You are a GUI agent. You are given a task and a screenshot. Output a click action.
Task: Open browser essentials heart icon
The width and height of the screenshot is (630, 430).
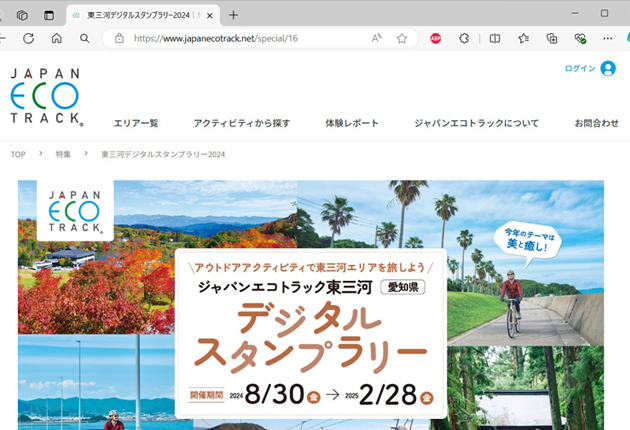[580, 38]
